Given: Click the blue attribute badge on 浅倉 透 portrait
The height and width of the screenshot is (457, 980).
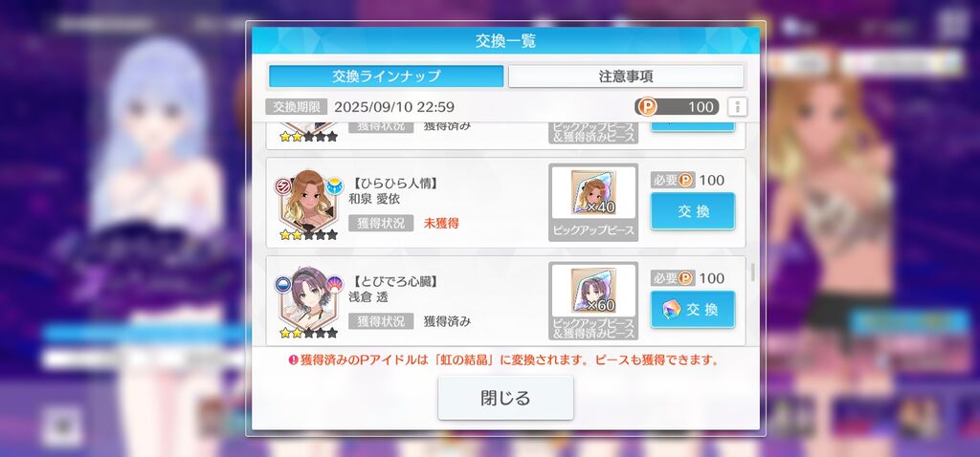Looking at the screenshot, I should (x=283, y=285).
